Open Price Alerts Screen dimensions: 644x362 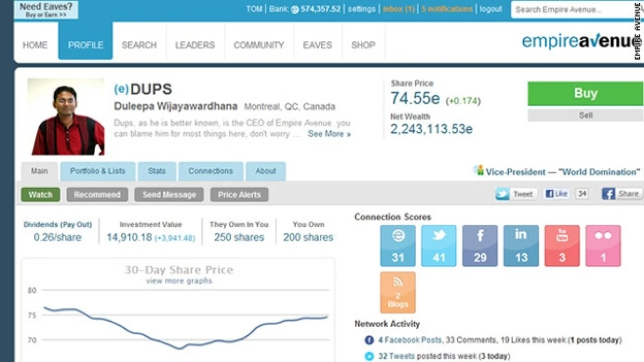tap(239, 195)
